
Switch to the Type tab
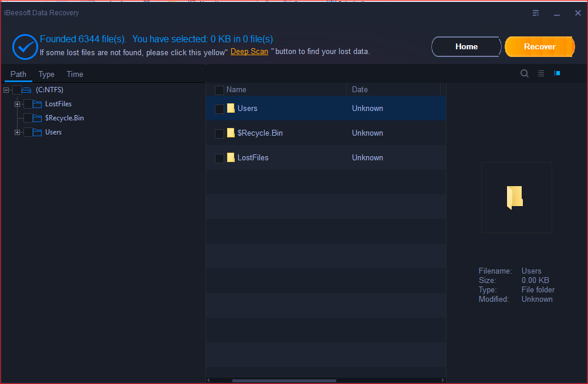[46, 75]
